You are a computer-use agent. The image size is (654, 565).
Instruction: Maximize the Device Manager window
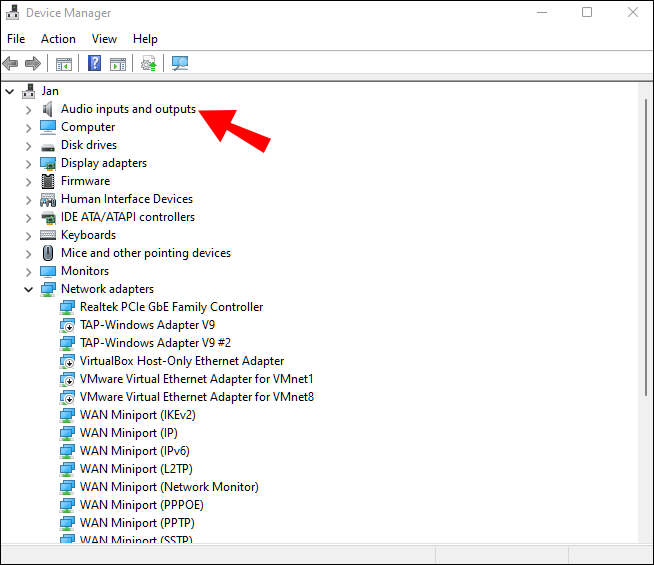point(587,12)
